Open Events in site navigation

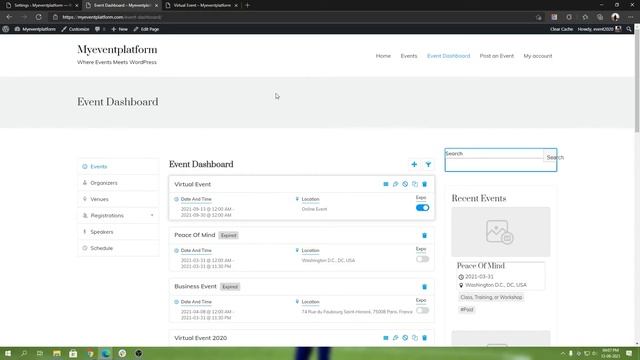[x=409, y=56]
